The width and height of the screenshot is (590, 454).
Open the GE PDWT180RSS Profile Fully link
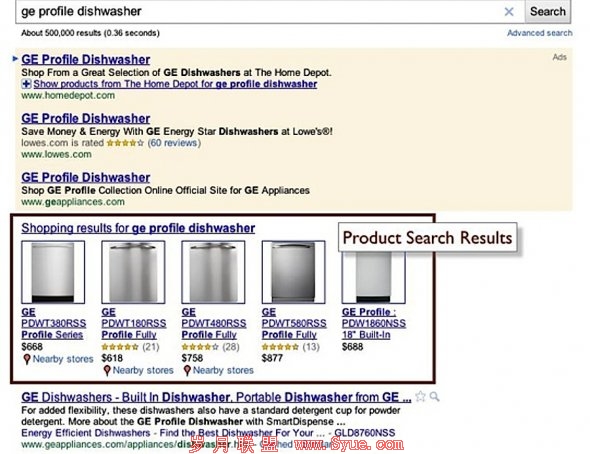point(134,323)
